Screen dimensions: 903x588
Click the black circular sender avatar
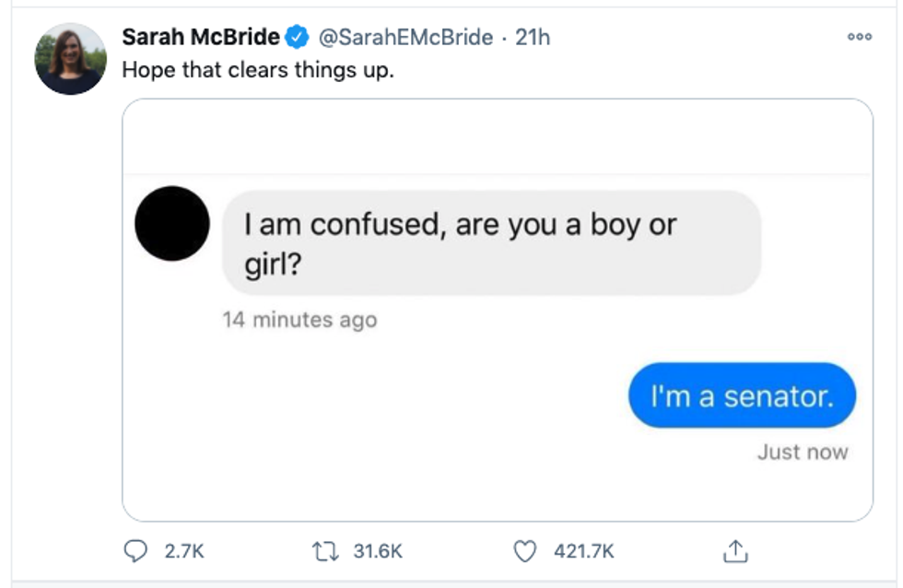click(172, 224)
